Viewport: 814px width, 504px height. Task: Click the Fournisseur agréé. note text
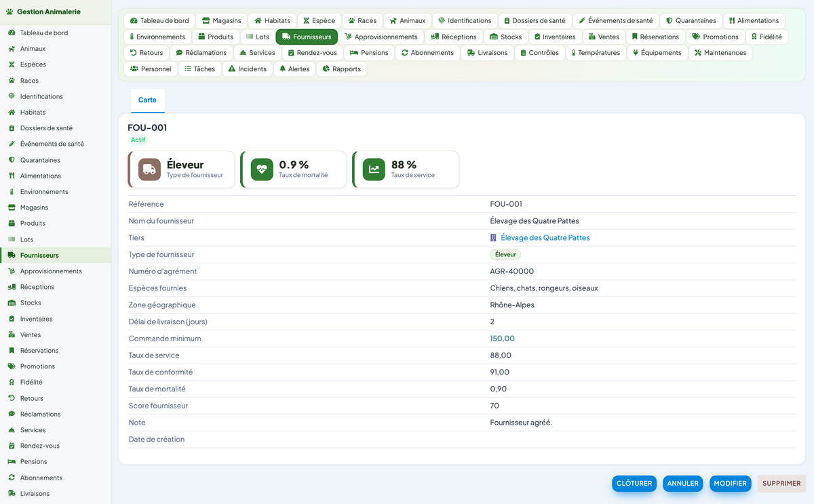click(521, 423)
